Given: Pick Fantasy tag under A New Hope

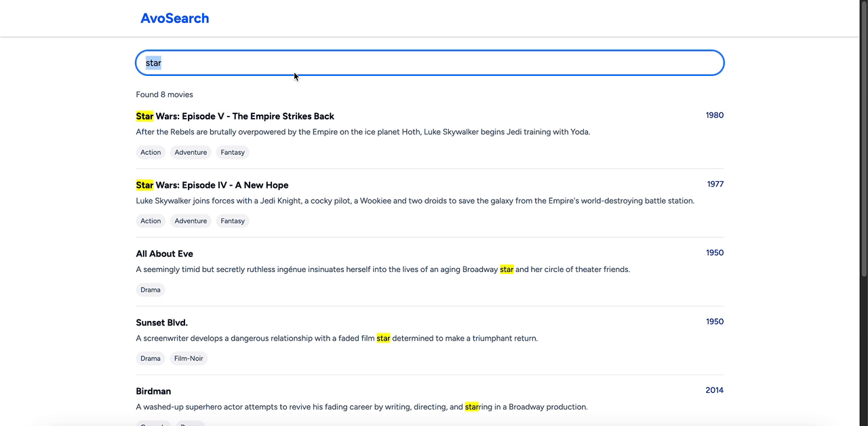Looking at the screenshot, I should click(233, 221).
